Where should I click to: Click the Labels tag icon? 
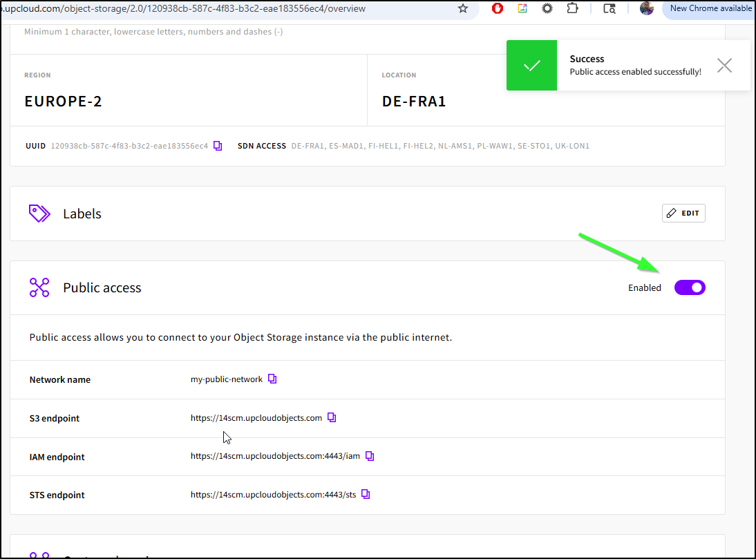tap(39, 214)
